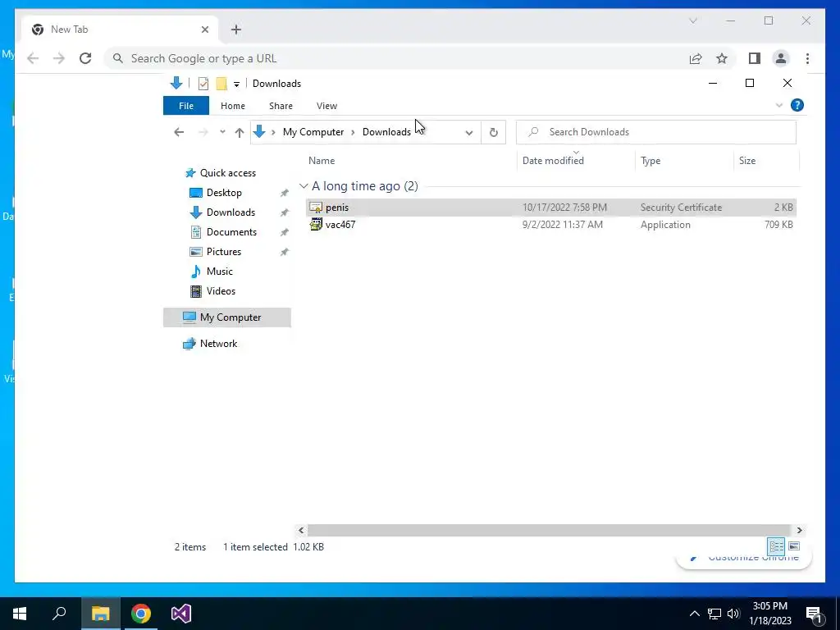Image resolution: width=840 pixels, height=630 pixels.
Task: Click the Search Downloads box
Action: [x=655, y=132]
